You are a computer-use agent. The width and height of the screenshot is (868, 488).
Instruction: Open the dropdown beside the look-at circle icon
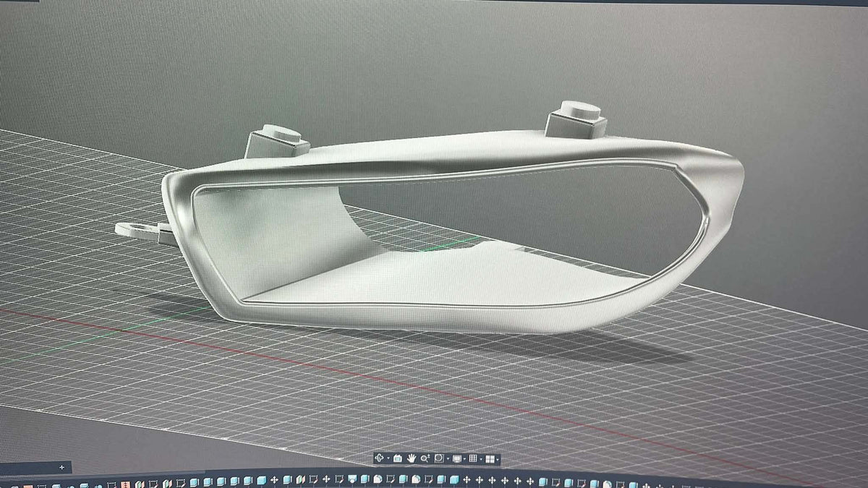coord(448,459)
